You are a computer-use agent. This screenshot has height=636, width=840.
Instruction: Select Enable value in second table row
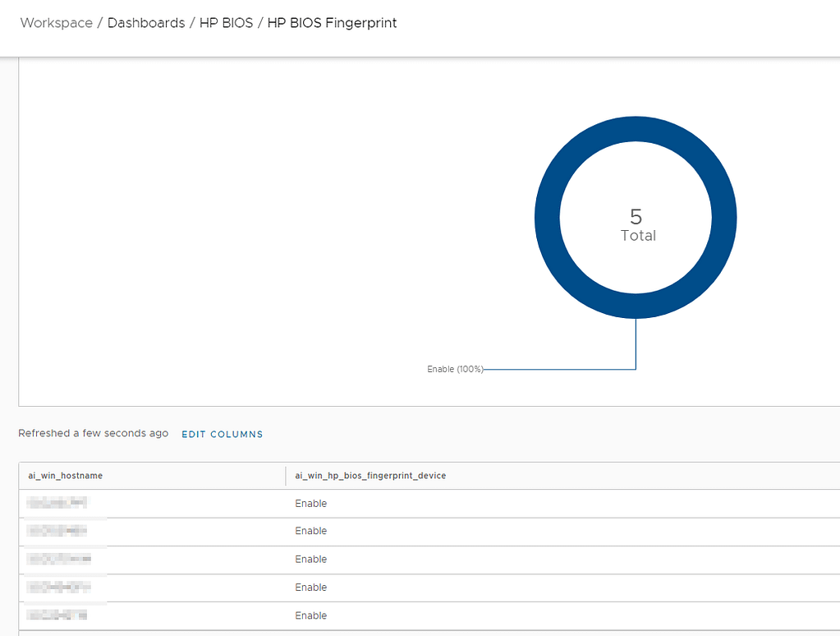pyautogui.click(x=310, y=531)
